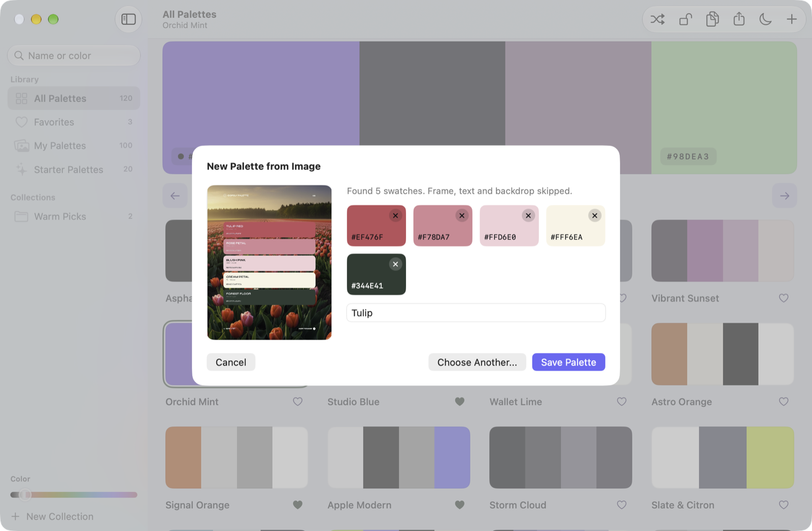
Task: Open My Palettes in the sidebar
Action: (74, 146)
